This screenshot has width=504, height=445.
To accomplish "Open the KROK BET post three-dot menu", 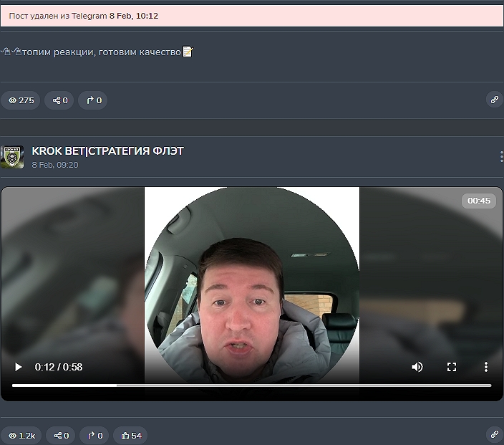I will [500, 156].
